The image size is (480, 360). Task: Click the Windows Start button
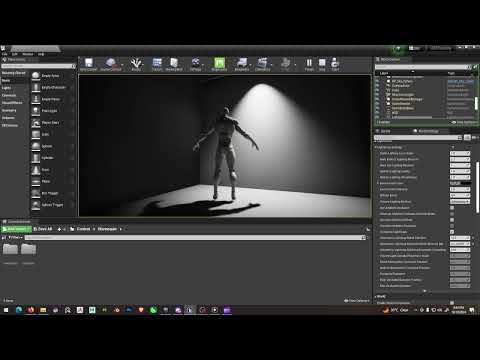[6, 310]
